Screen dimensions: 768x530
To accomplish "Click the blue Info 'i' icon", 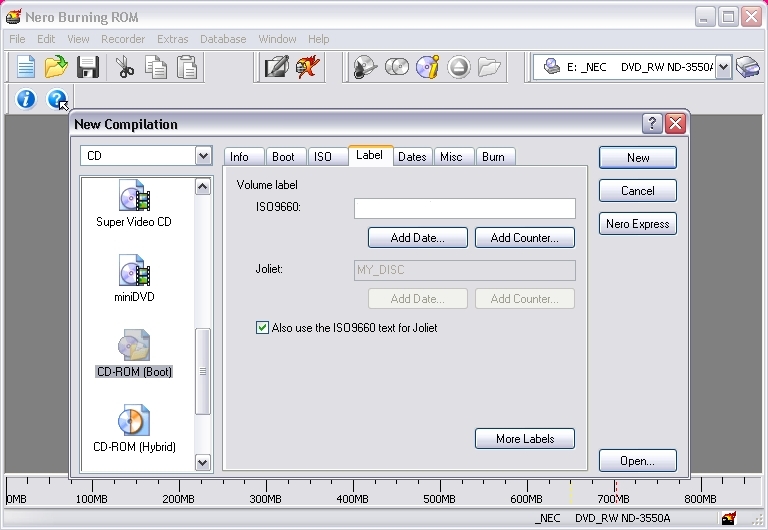I will coord(26,98).
